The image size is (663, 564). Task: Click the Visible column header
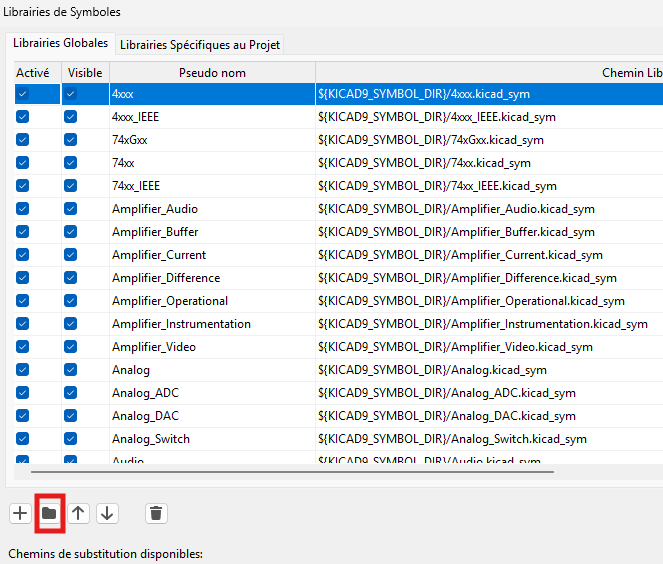click(85, 73)
